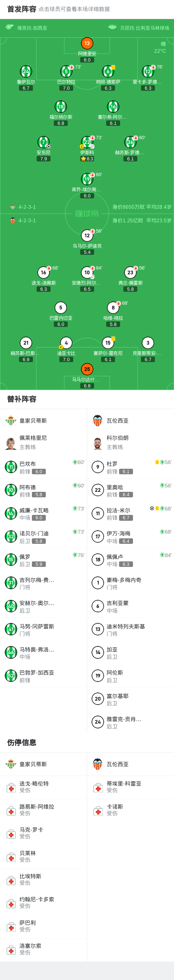Select player 伊斯科 number 22 jersey
This screenshot has height=980, width=174.
[x=87, y=142]
